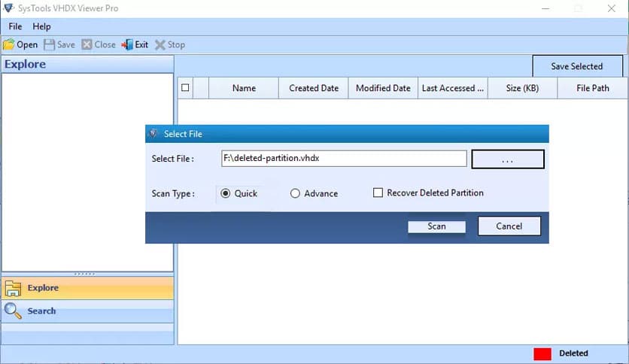629x364 pixels.
Task: Click the Save floppy disk icon
Action: [x=50, y=44]
